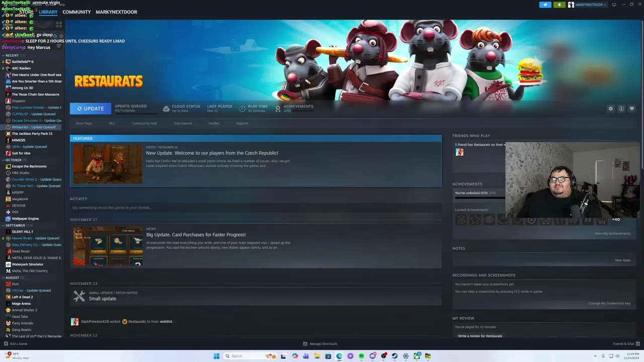Open the DLC link
This screenshot has height=362, width=644.
(x=112, y=123)
